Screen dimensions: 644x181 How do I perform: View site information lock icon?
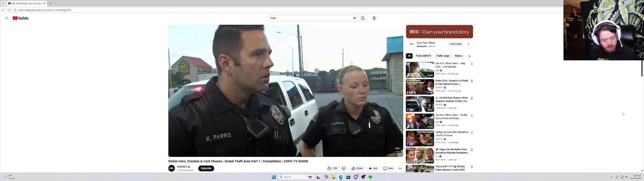pyautogui.click(x=15, y=10)
